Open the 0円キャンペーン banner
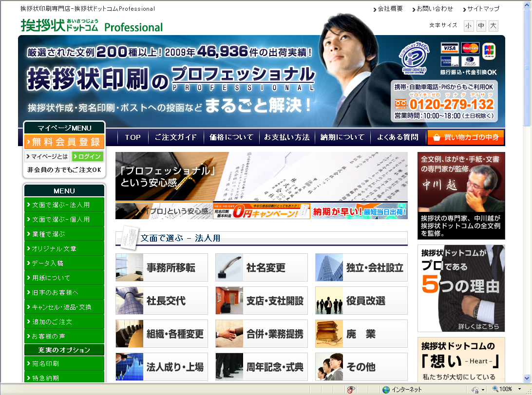 point(262,211)
